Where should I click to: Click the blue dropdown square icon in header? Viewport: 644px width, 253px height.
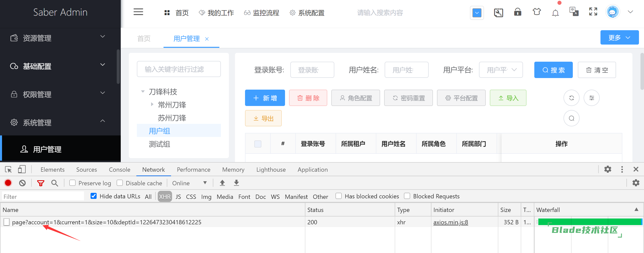477,13
